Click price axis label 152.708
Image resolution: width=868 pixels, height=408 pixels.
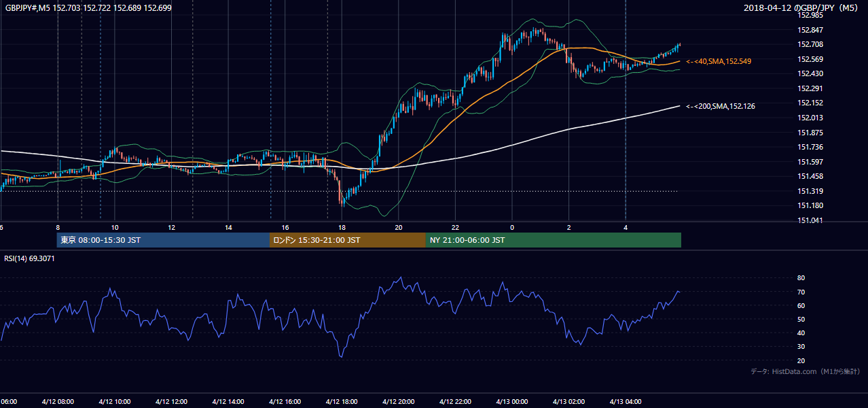pos(810,44)
